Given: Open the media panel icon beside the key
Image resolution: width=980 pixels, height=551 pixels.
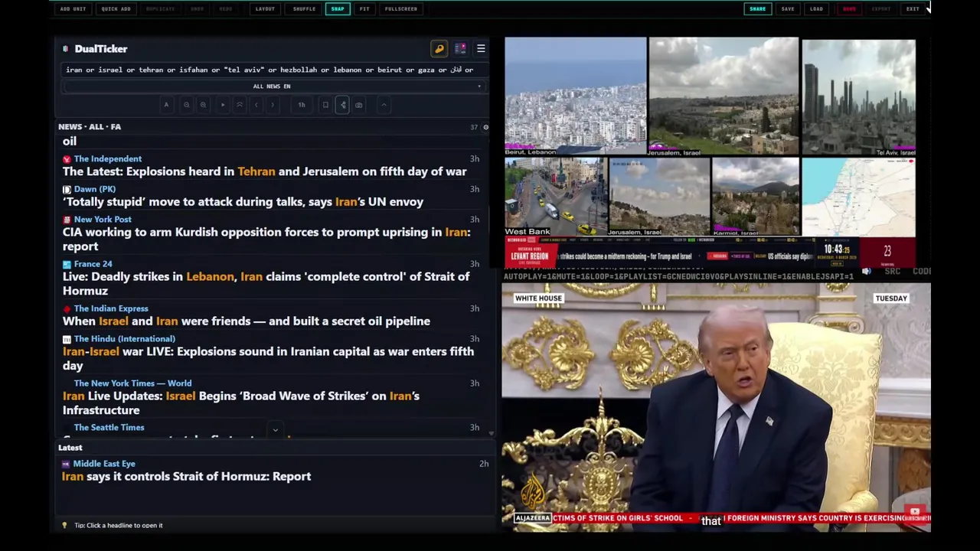Looking at the screenshot, I should pos(460,49).
